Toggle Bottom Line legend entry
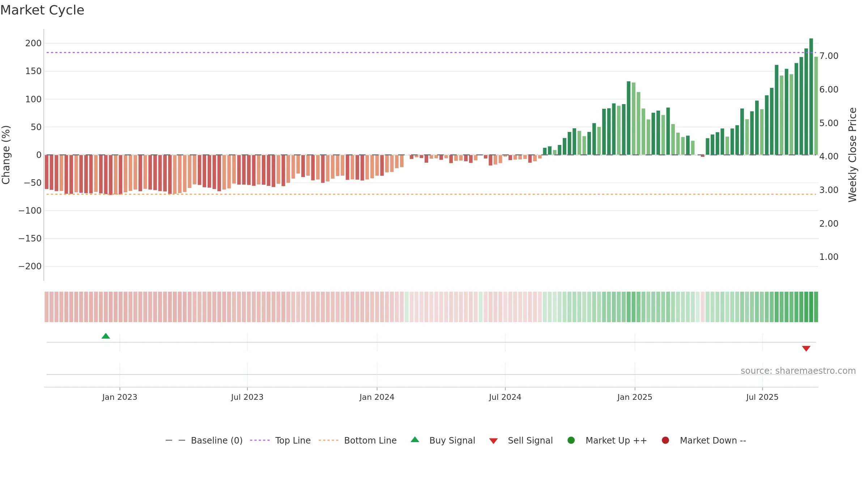Screen dimensions: 868x488 [x=358, y=440]
